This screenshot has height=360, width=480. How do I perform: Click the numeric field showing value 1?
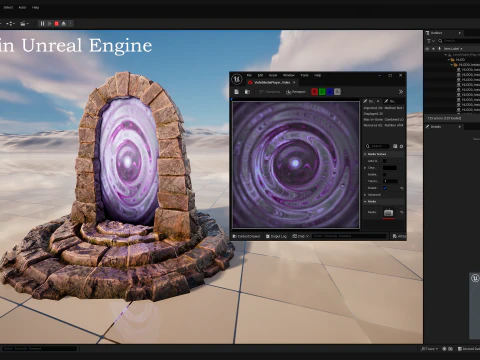[x=390, y=181]
